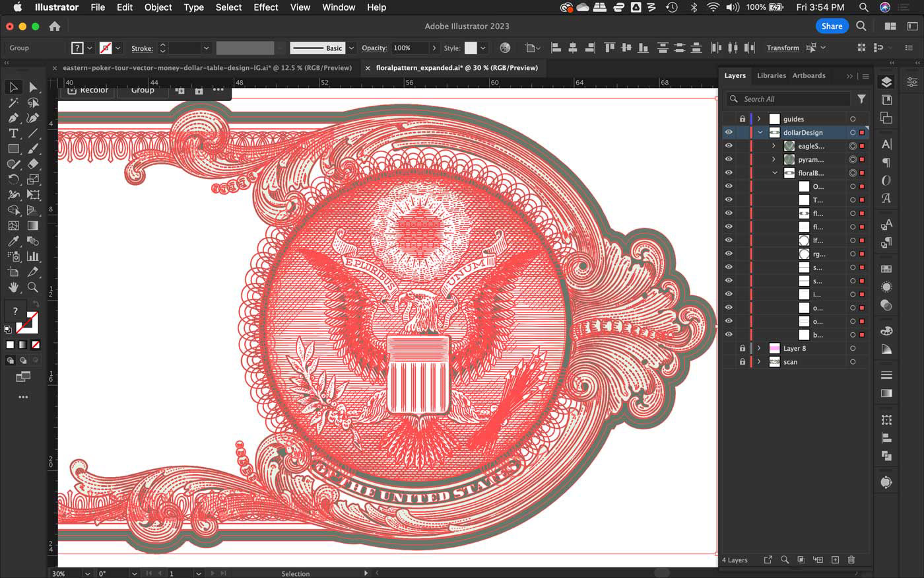
Task: Switch to the Artboards tab
Action: point(808,75)
